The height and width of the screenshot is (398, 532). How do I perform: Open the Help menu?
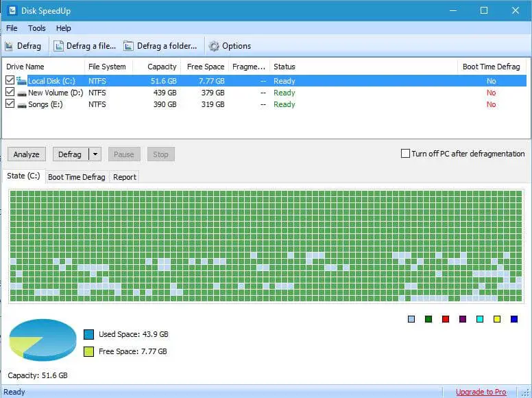tap(64, 28)
